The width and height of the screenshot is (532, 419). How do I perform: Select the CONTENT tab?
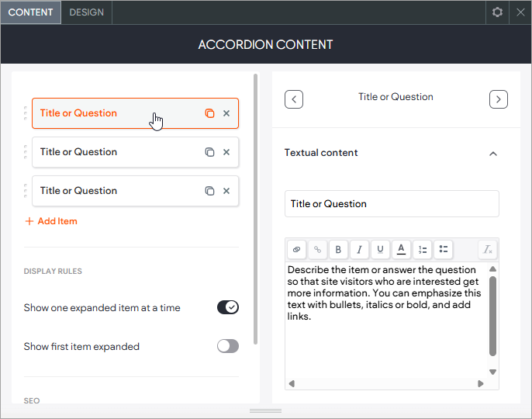tap(31, 12)
